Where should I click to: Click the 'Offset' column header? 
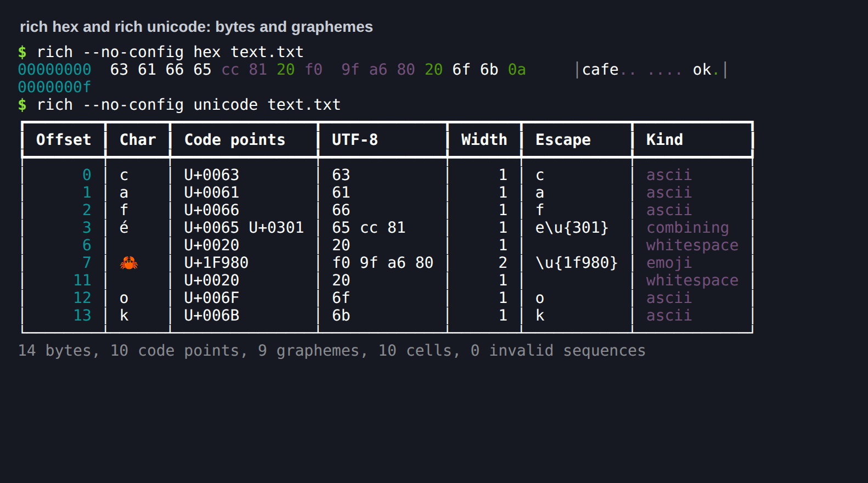click(64, 140)
